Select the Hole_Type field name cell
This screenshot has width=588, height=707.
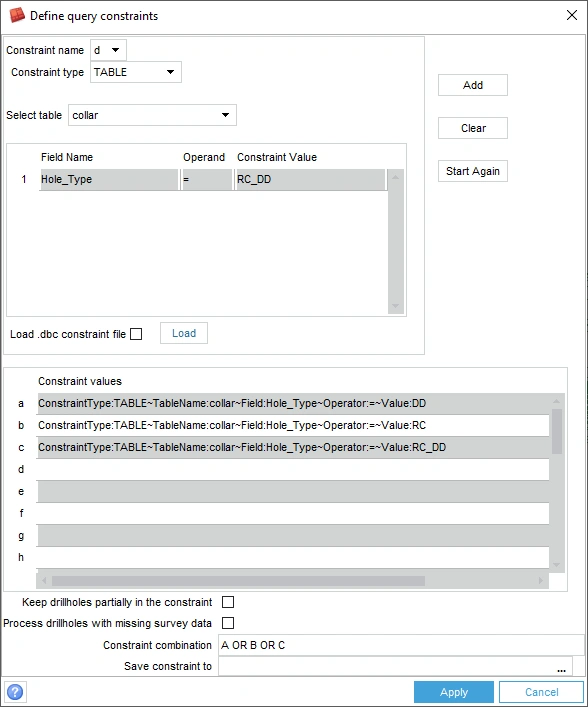click(x=109, y=179)
